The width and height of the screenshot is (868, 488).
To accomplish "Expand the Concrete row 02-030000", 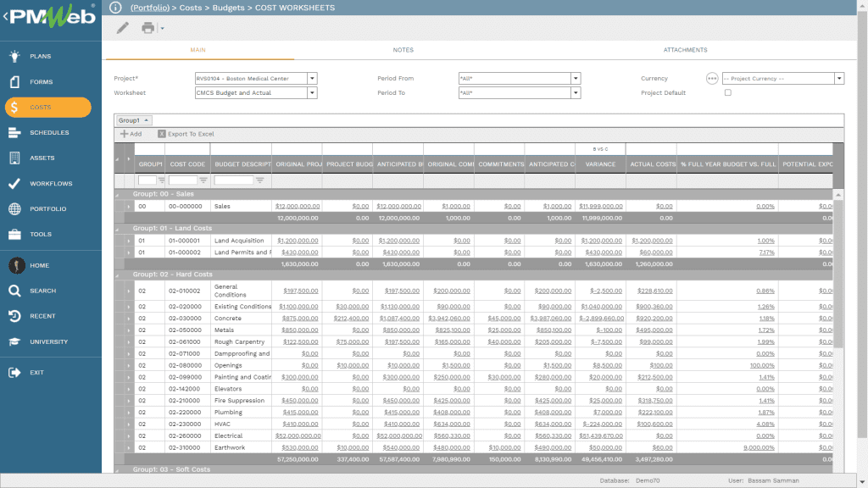I will (x=129, y=319).
